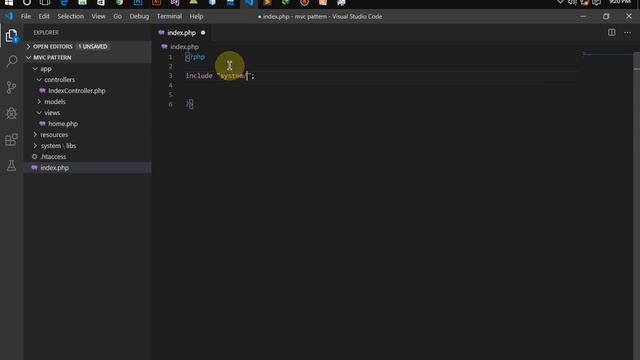The image size is (640, 360).
Task: Collapse the app folder
Action: click(x=35, y=69)
